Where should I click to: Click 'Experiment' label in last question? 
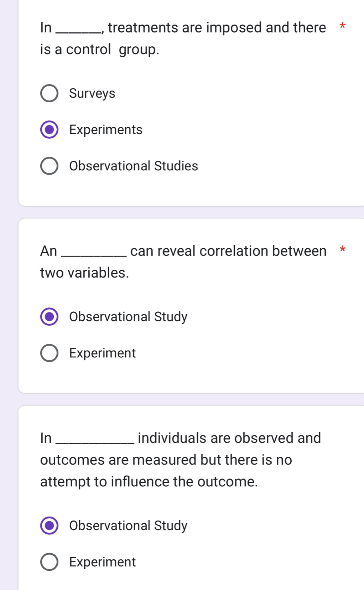pos(102,562)
